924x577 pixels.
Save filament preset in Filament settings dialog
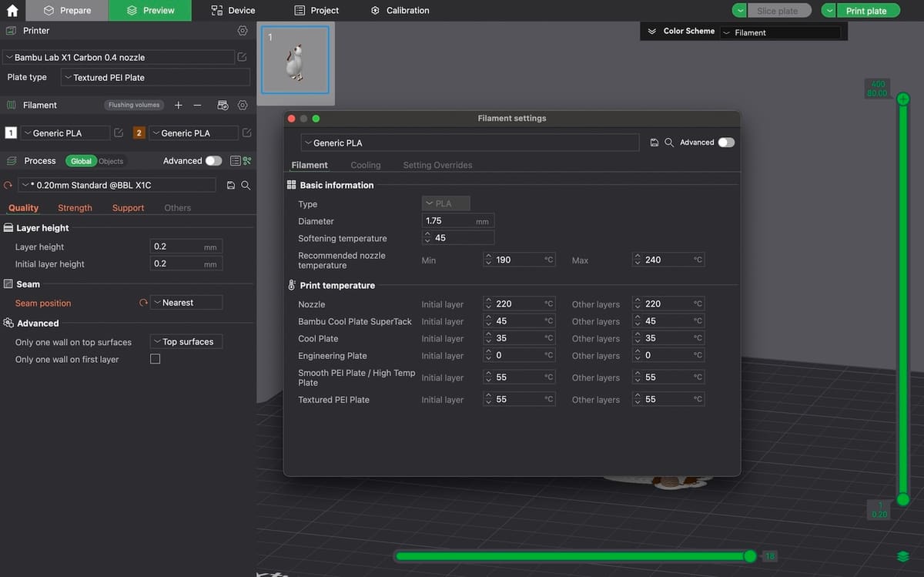pos(654,143)
